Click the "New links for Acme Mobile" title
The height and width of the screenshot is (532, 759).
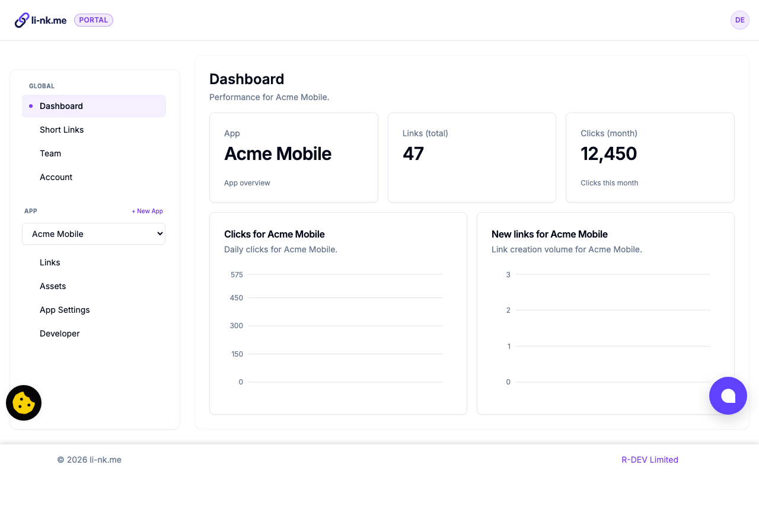coord(550,234)
